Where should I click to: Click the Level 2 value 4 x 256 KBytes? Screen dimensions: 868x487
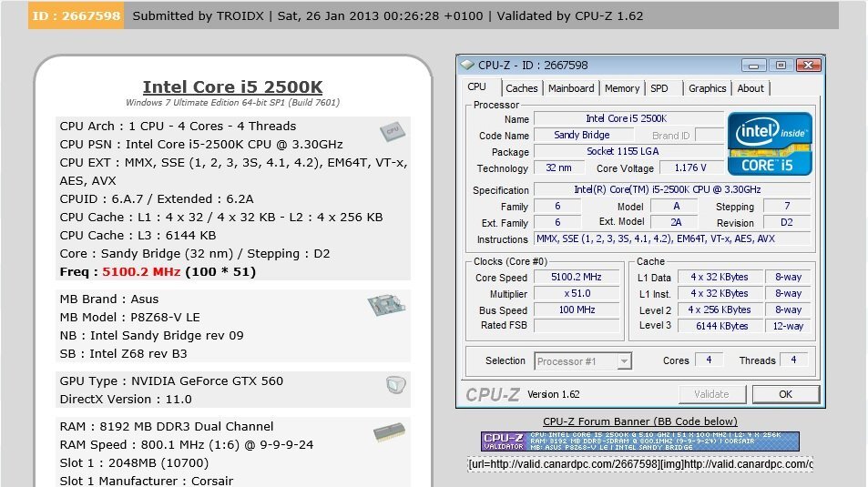[721, 309]
